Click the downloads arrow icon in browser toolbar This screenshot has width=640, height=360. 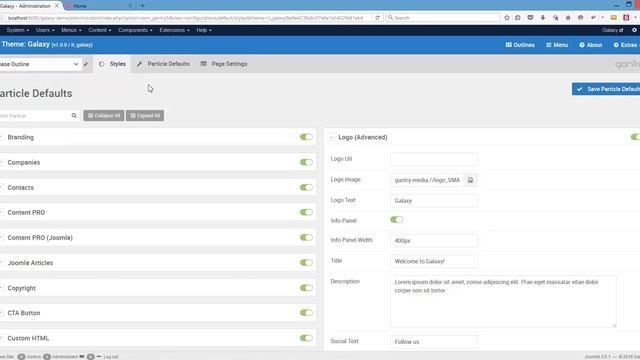pyautogui.click(x=543, y=18)
